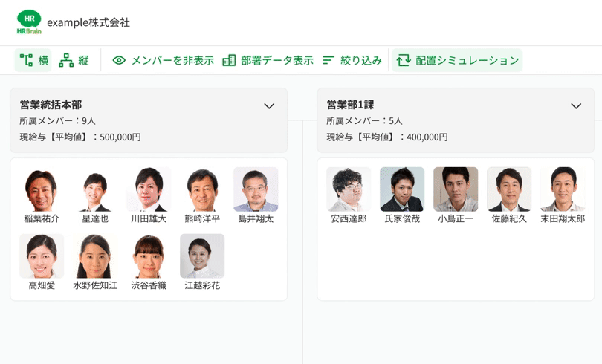Open 氏家俊哉 member photo

(x=402, y=189)
